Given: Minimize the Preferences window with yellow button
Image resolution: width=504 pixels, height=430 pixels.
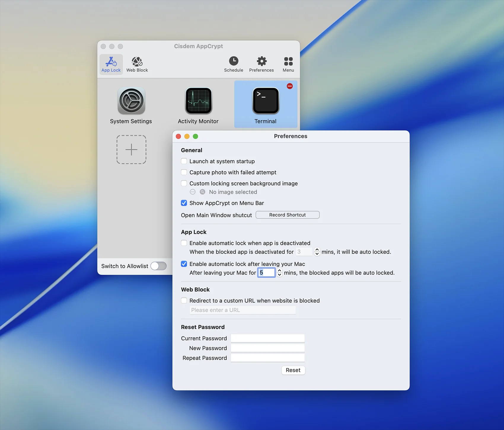Looking at the screenshot, I should click(187, 136).
